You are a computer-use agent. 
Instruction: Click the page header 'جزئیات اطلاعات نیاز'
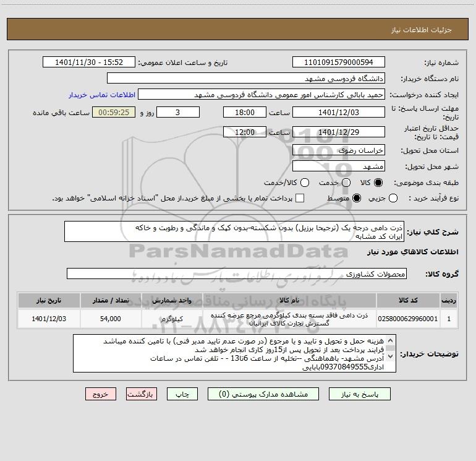(x=422, y=30)
